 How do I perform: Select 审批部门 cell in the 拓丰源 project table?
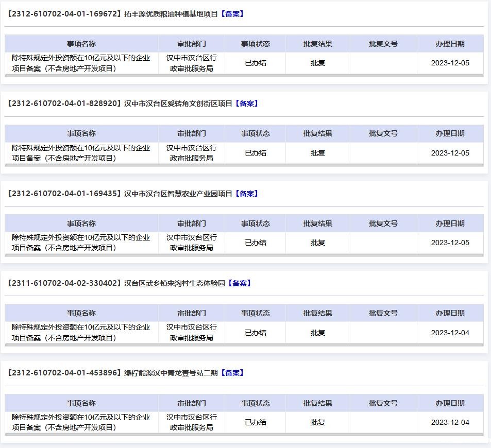(x=191, y=63)
